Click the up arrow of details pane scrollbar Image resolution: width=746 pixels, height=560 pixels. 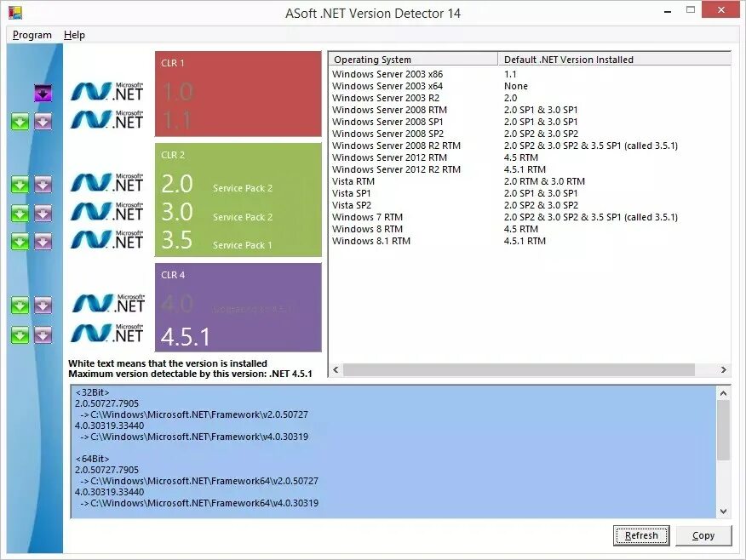point(723,393)
